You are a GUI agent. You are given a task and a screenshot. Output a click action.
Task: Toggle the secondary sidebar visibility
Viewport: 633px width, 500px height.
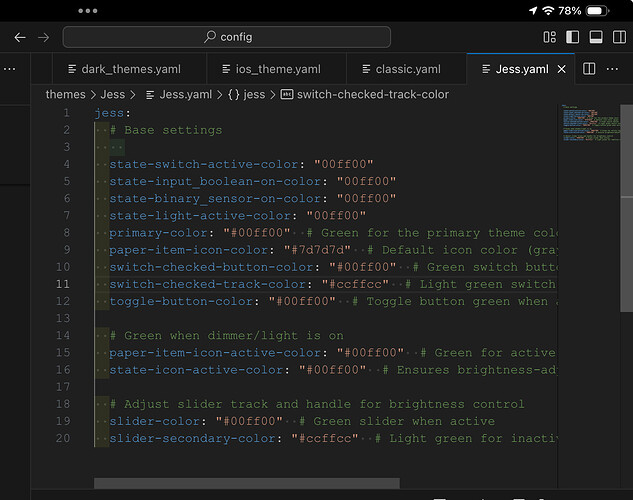619,37
